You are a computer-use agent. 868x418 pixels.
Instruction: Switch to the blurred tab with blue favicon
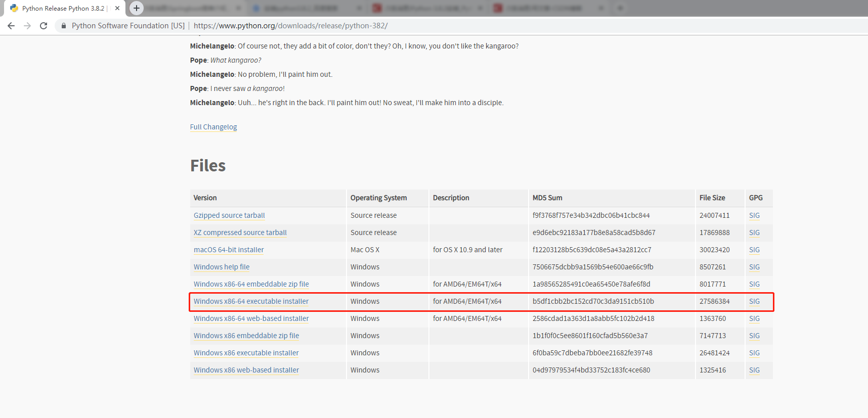[x=307, y=8]
